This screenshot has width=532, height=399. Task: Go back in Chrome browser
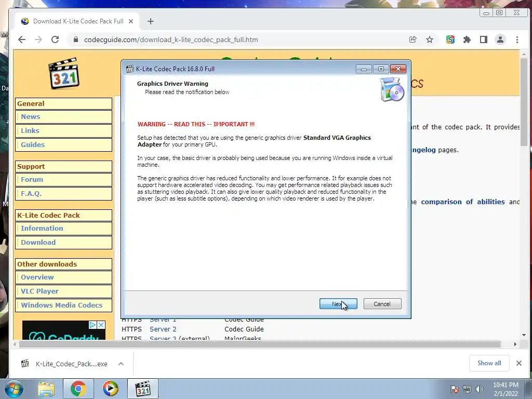pyautogui.click(x=22, y=39)
